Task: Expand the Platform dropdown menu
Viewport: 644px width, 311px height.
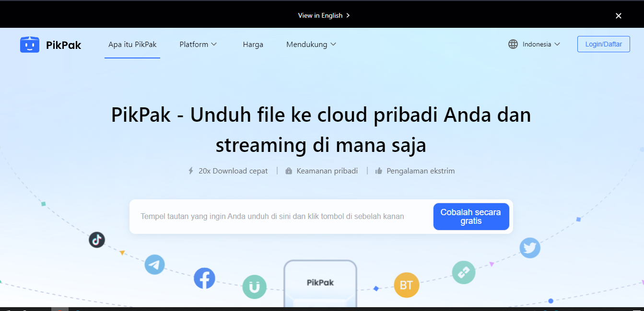Action: tap(199, 44)
